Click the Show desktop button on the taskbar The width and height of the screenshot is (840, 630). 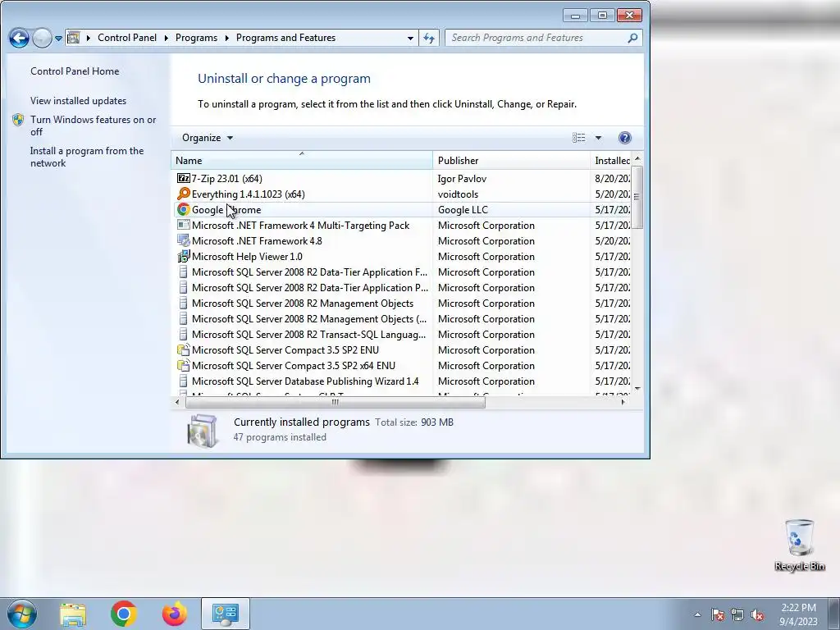[834, 614]
